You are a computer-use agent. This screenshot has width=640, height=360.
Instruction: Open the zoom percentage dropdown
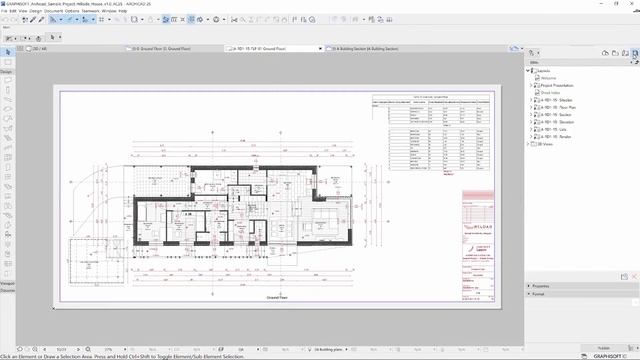coord(125,349)
